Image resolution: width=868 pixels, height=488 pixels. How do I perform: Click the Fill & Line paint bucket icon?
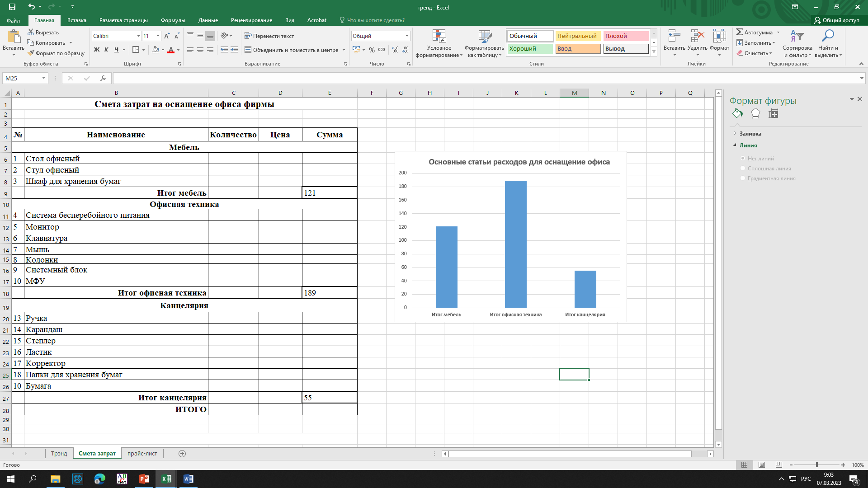coord(737,113)
